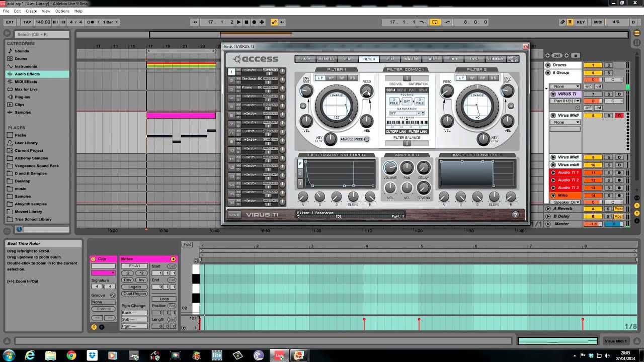The height and width of the screenshot is (362, 644).
Task: Start playback with the transport Play button
Action: pos(238,22)
